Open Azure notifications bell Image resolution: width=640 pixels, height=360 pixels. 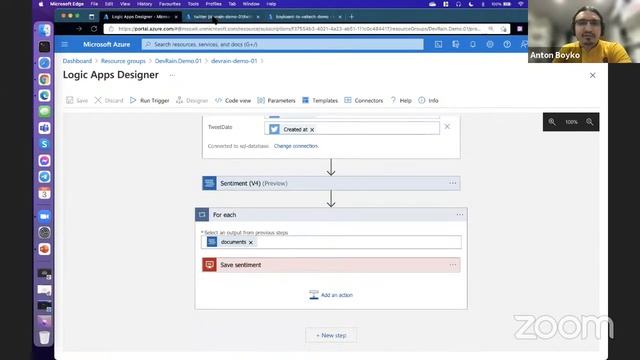[473, 44]
